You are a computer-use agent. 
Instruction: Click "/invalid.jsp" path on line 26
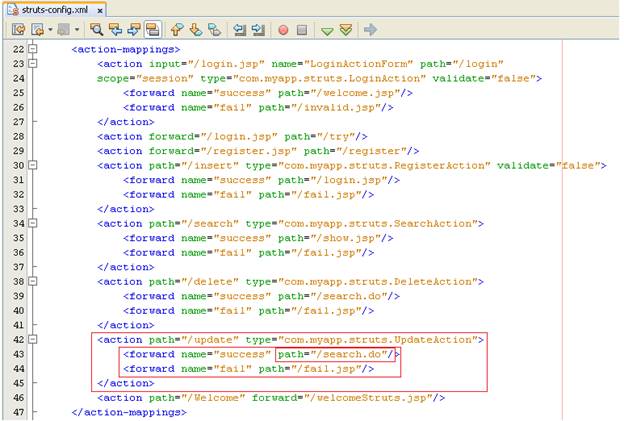click(x=337, y=107)
